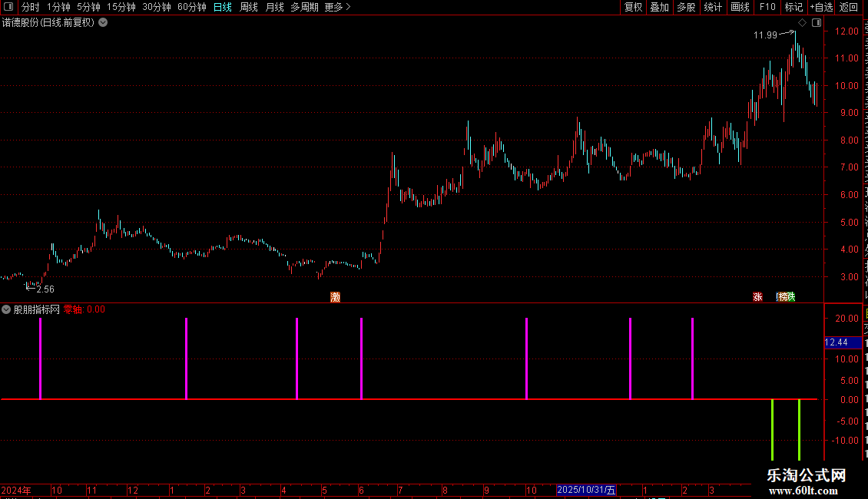Screen dimensions: 868x499
Task: Select the 60分钟 period tab
Action: pyautogui.click(x=191, y=7)
